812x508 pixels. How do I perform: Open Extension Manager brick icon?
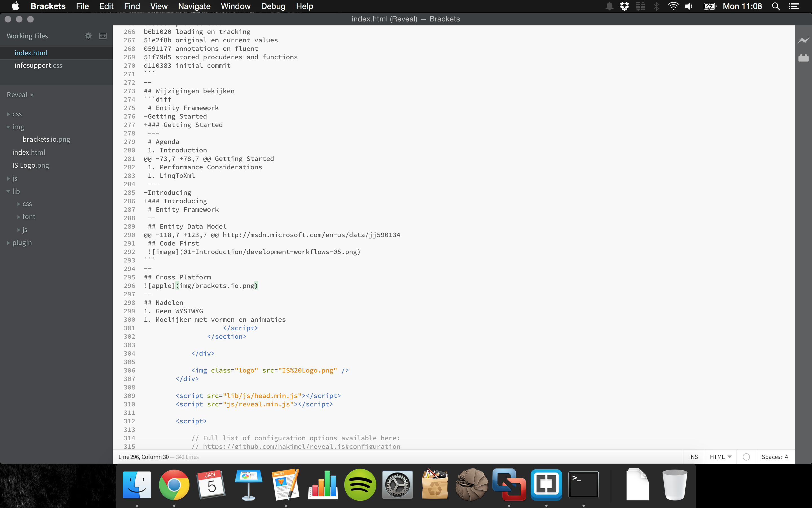coord(803,58)
